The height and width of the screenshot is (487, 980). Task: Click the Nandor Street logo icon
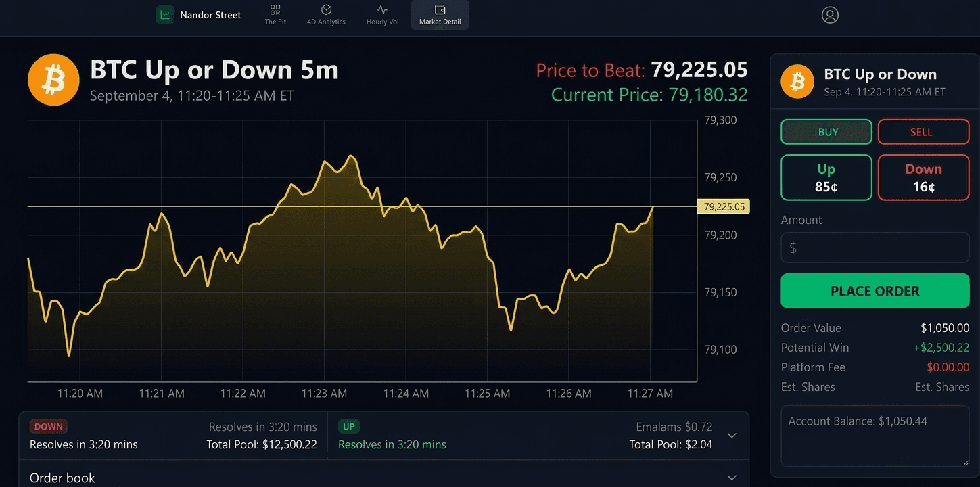point(165,15)
